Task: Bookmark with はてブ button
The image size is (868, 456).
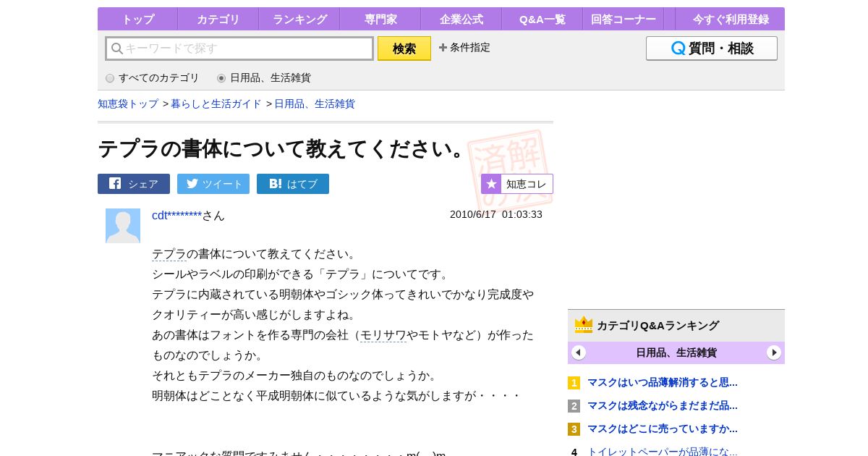Action: (293, 184)
